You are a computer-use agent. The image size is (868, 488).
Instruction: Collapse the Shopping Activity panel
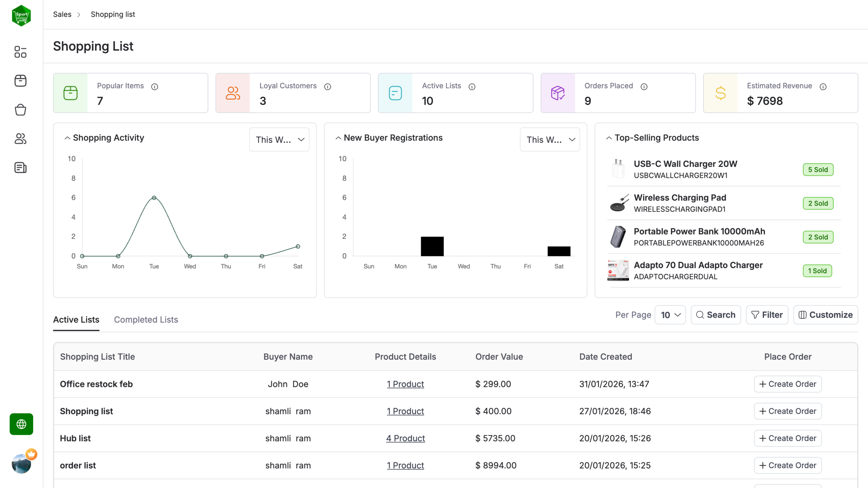[67, 138]
